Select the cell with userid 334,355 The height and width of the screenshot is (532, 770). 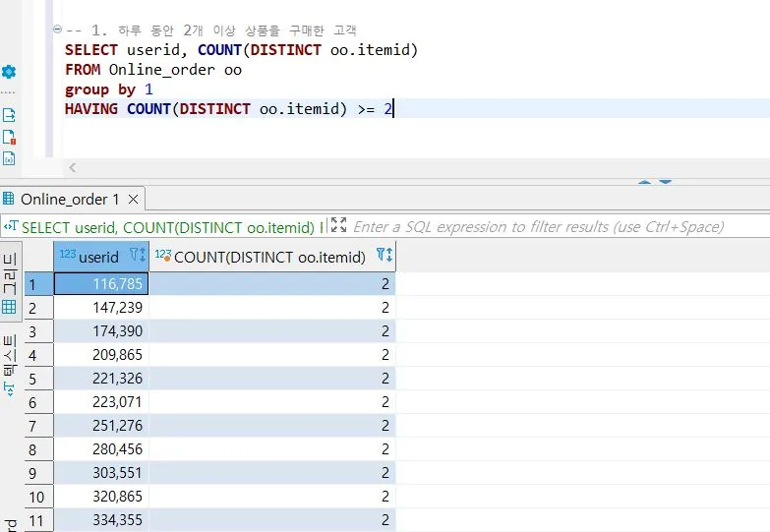(x=101, y=520)
